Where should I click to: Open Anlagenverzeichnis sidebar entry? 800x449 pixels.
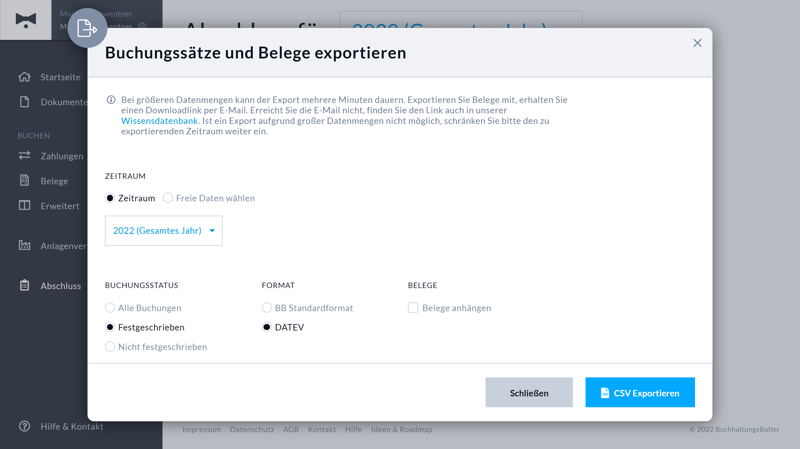tap(62, 246)
